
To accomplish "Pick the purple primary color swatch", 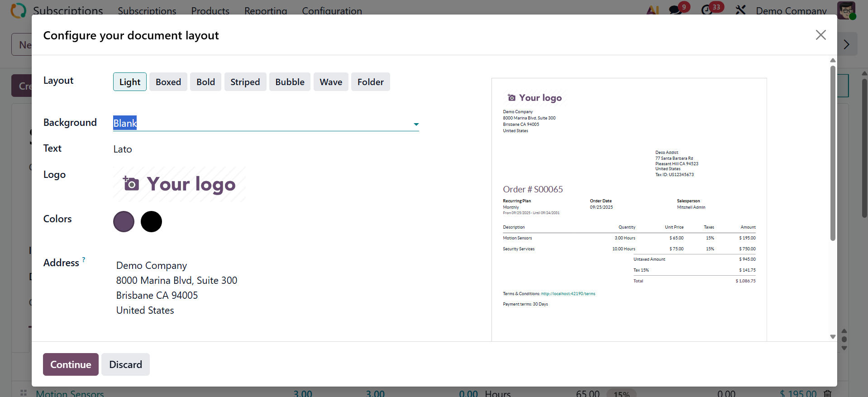I will click(124, 222).
